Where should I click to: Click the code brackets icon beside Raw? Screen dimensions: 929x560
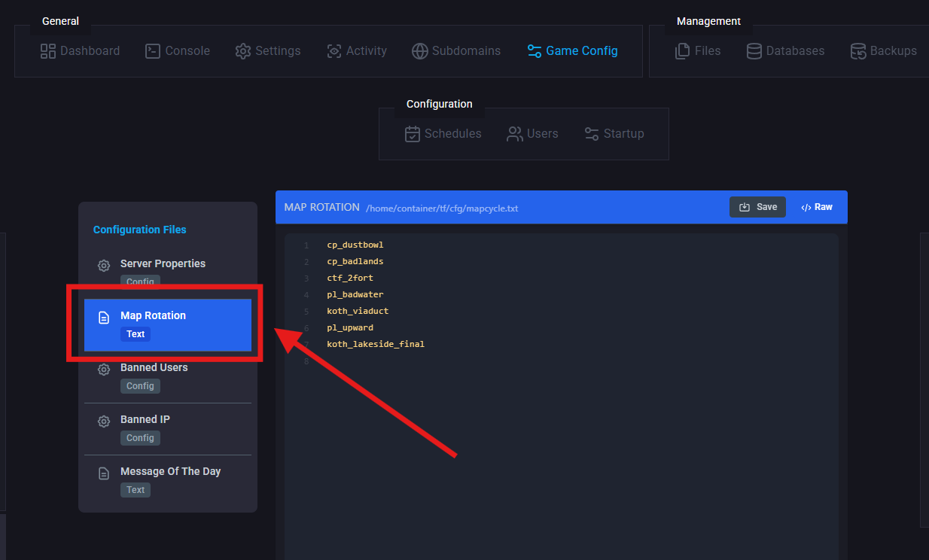click(x=806, y=207)
